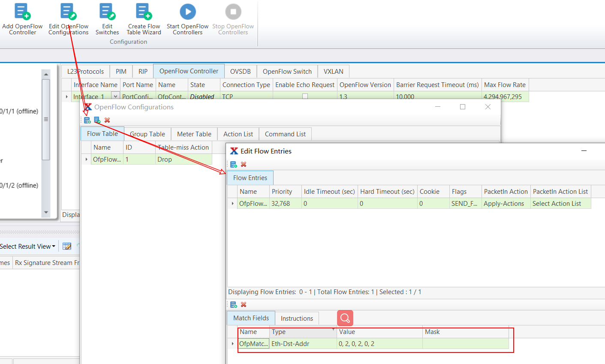Viewport: 605px width, 364px height.
Task: Select the Match Fields tab
Action: pyautogui.click(x=251, y=318)
